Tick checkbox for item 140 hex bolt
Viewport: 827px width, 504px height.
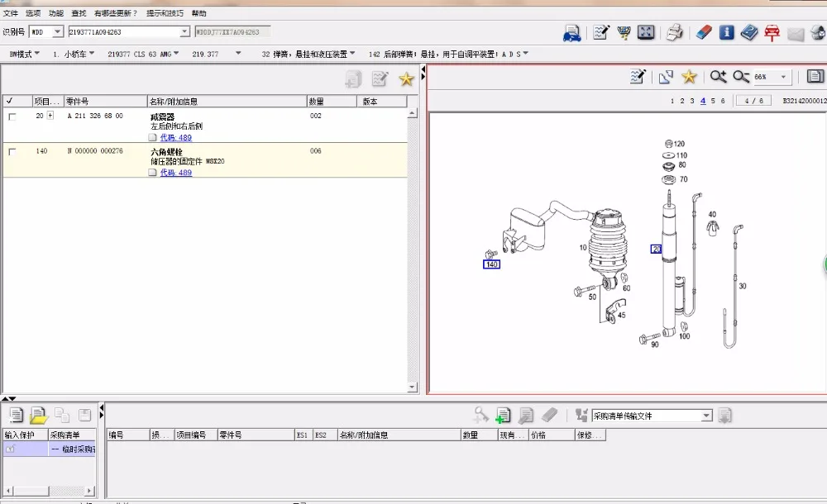(x=12, y=152)
